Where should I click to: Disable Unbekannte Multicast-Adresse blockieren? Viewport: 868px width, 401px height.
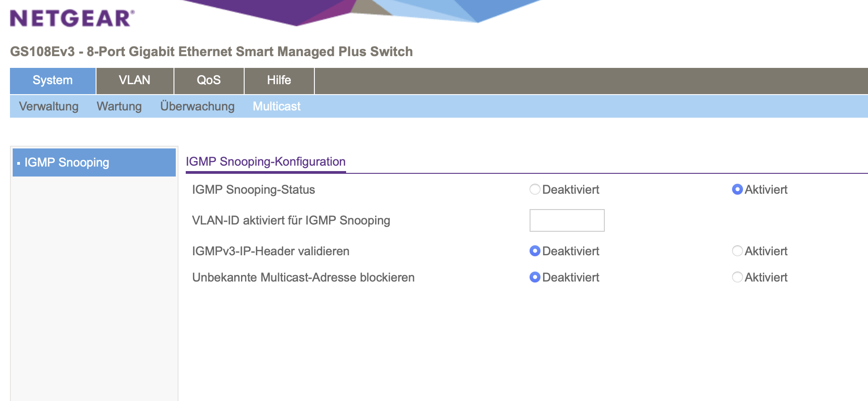coord(535,277)
